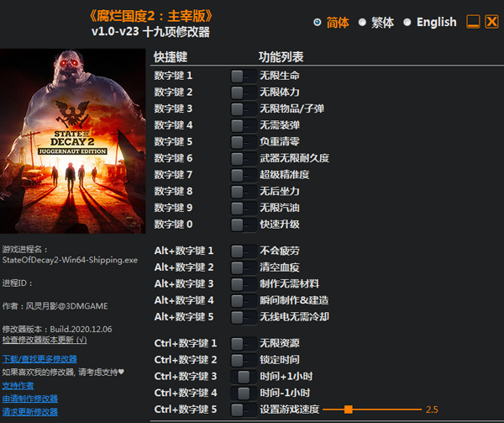Image resolution: width=504 pixels, height=423 pixels.
Task: Toggle 武器无限耐久度 switch
Action: point(244,159)
